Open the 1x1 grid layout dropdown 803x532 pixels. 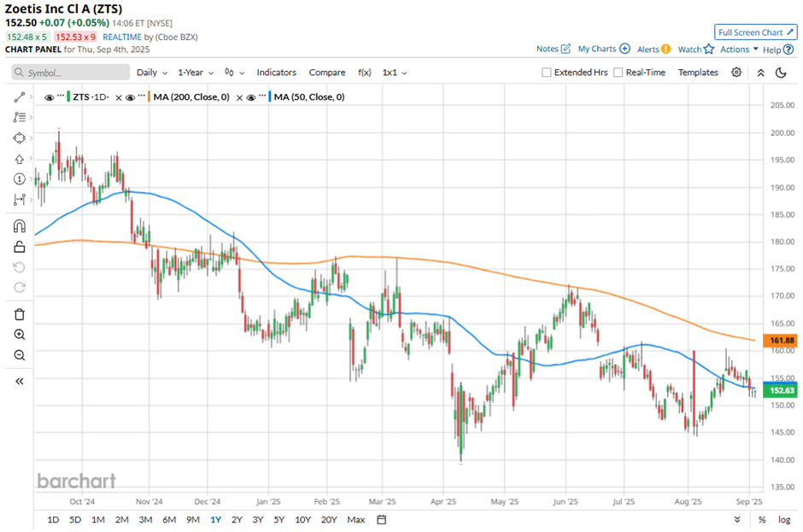(395, 73)
